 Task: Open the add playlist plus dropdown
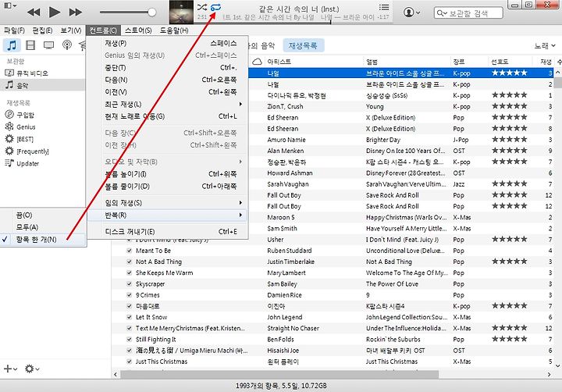coord(10,369)
